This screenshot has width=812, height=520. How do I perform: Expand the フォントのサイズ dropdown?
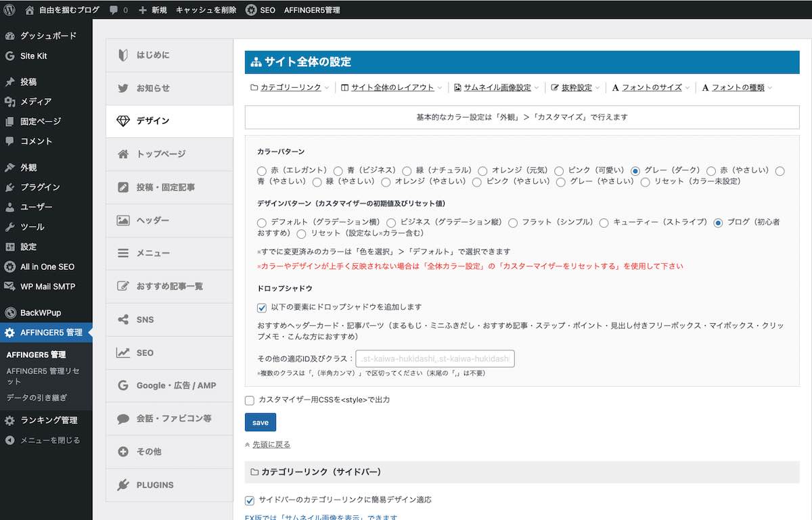[x=650, y=88]
